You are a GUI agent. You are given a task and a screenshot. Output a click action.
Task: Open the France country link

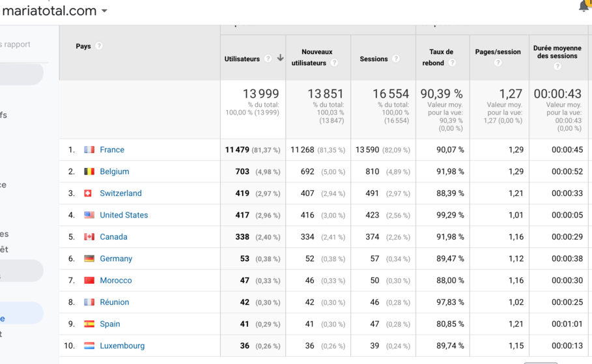112,150
